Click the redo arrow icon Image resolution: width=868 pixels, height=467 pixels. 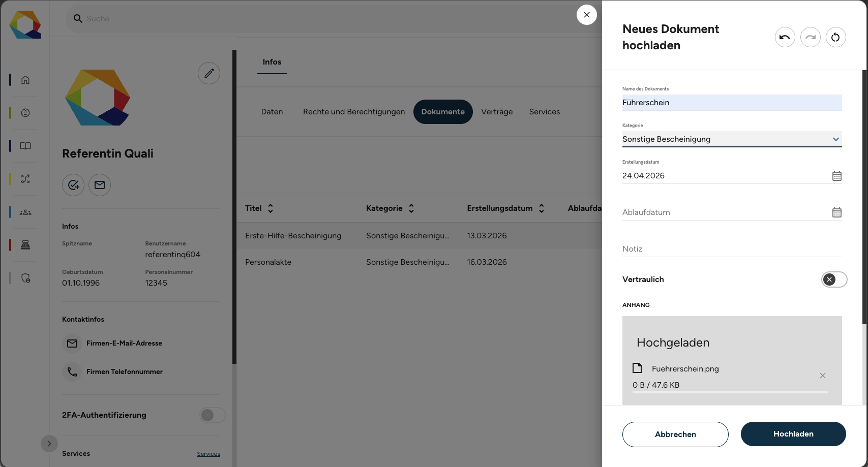[x=810, y=37]
